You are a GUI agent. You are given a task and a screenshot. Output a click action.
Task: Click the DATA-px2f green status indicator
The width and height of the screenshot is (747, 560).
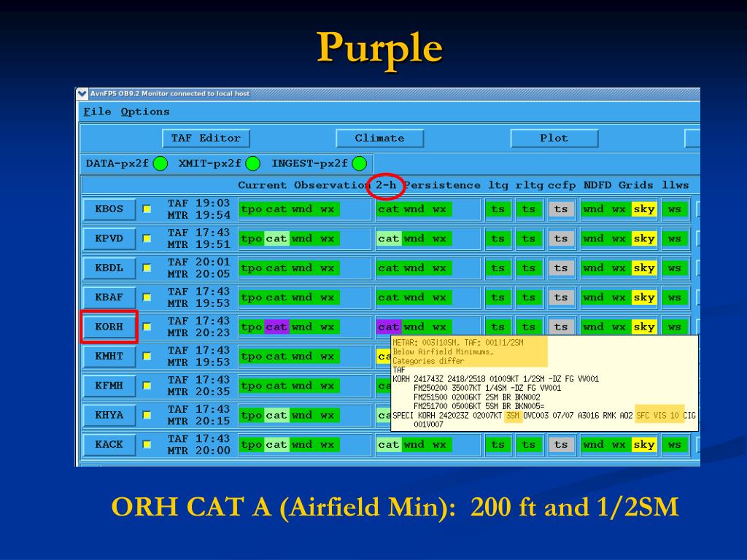pyautogui.click(x=160, y=163)
